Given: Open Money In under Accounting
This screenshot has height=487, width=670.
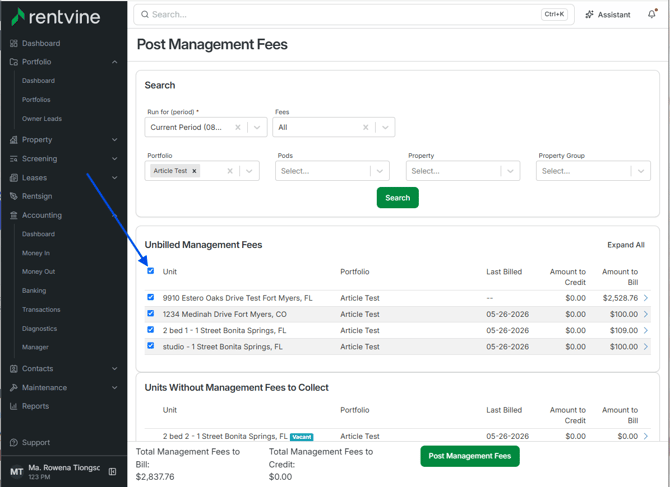Looking at the screenshot, I should click(x=36, y=253).
